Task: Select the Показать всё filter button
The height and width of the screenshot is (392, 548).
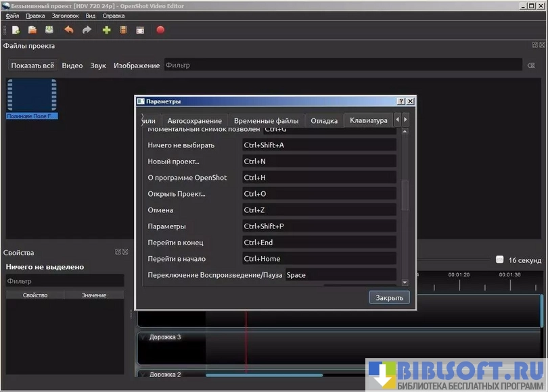Action: 32,66
